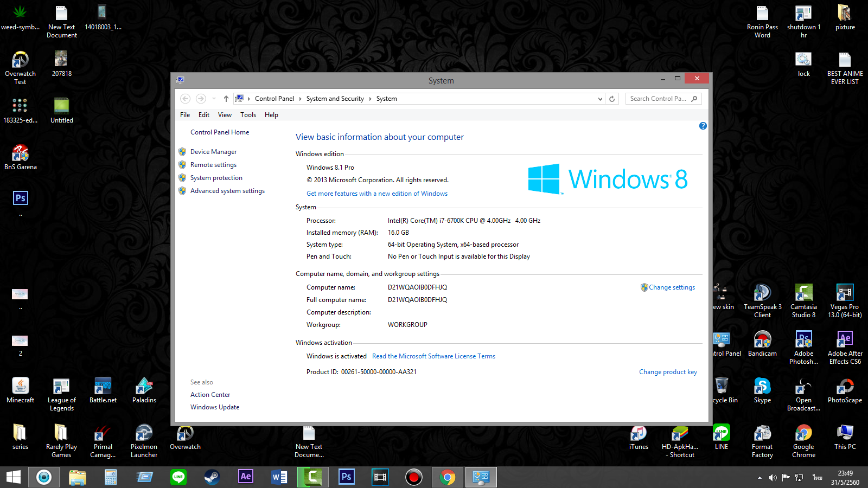Go to Control Panel Home
This screenshot has width=868, height=488.
point(220,132)
